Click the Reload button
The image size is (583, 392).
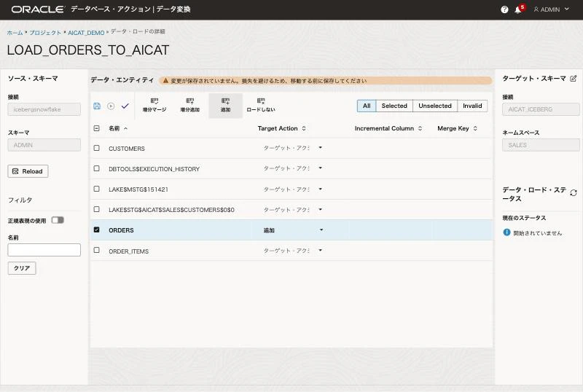[28, 171]
